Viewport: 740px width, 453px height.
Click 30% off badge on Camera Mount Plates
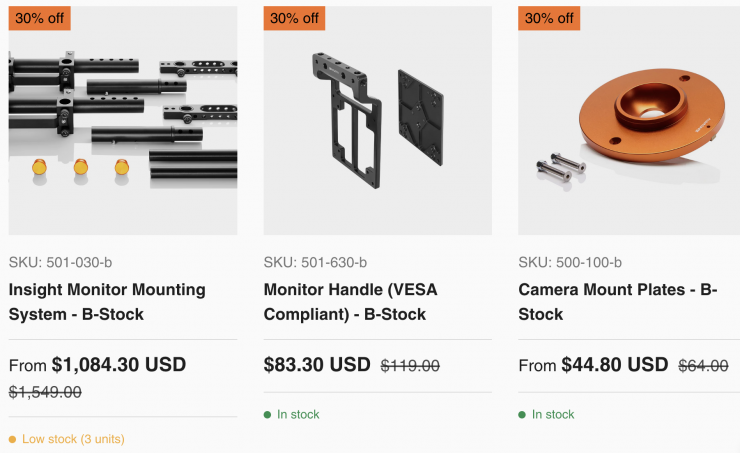click(x=549, y=18)
